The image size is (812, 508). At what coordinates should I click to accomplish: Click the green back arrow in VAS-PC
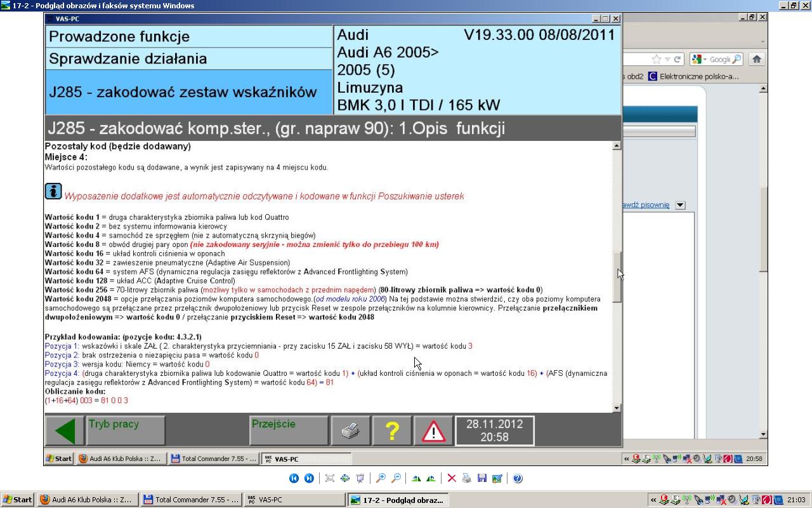tap(65, 431)
